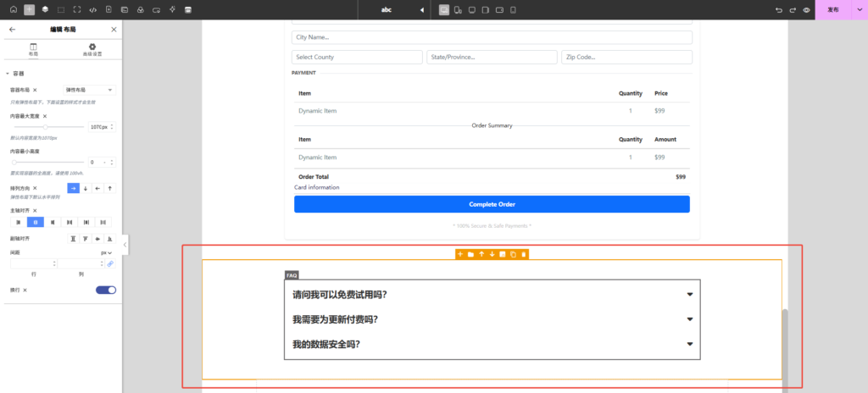This screenshot has height=393, width=868.
Task: Open the layers icon in the top toolbar
Action: point(45,9)
